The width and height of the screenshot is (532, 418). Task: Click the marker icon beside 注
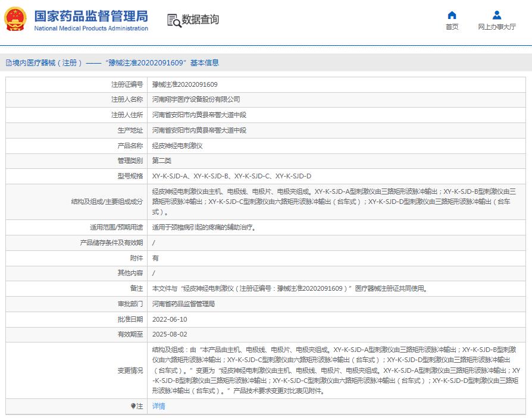[133, 406]
